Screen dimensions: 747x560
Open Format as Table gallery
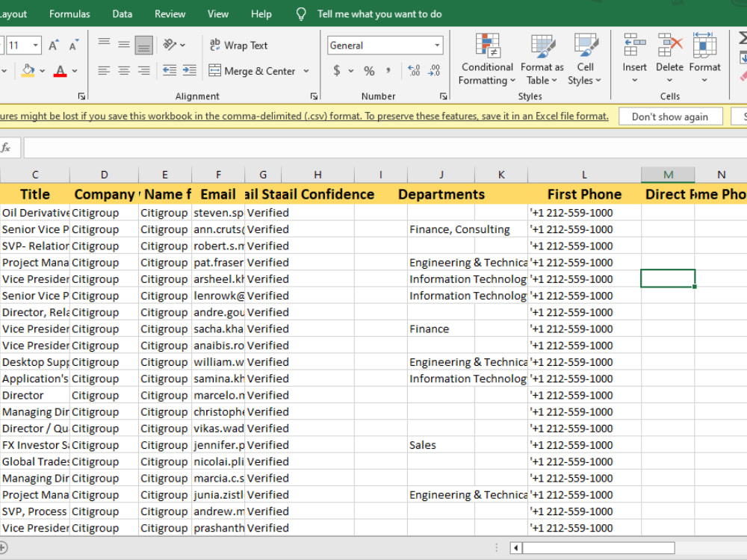point(542,59)
